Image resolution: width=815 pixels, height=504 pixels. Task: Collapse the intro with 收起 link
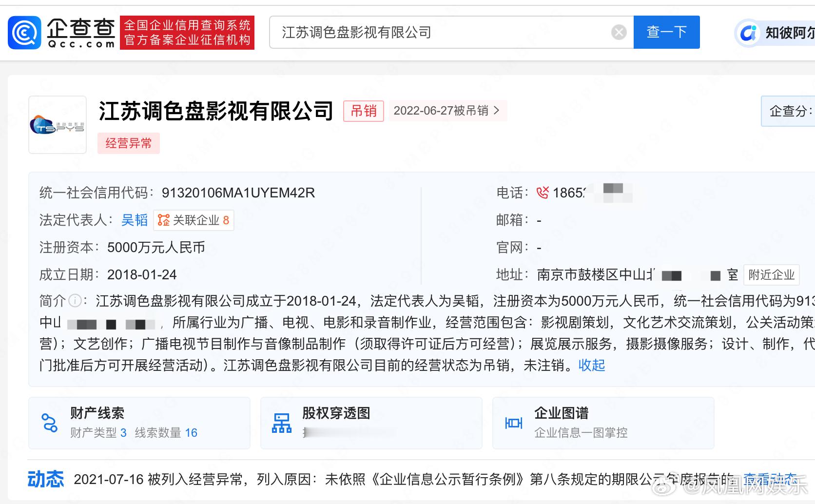pyautogui.click(x=592, y=365)
